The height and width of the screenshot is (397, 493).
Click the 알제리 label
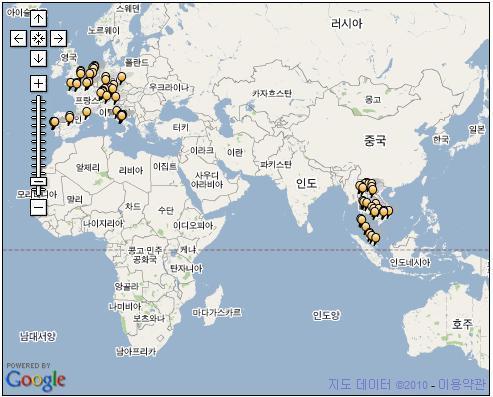[88, 168]
